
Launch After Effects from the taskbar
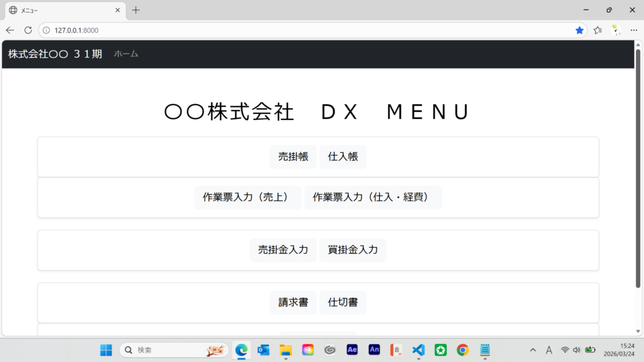[x=352, y=350]
